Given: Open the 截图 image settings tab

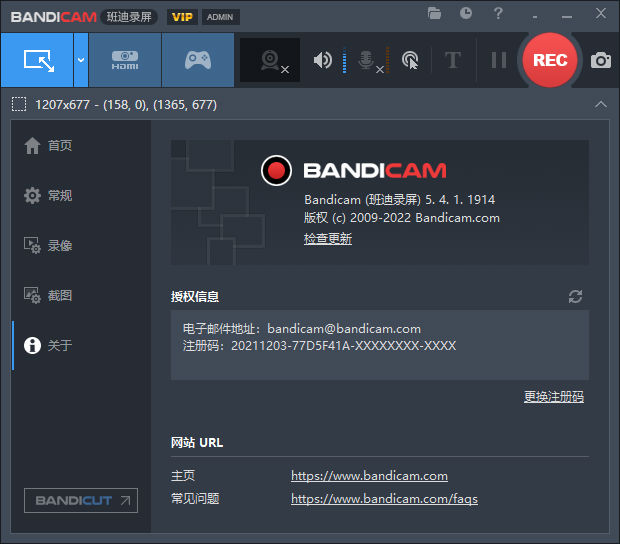Looking at the screenshot, I should pos(81,295).
